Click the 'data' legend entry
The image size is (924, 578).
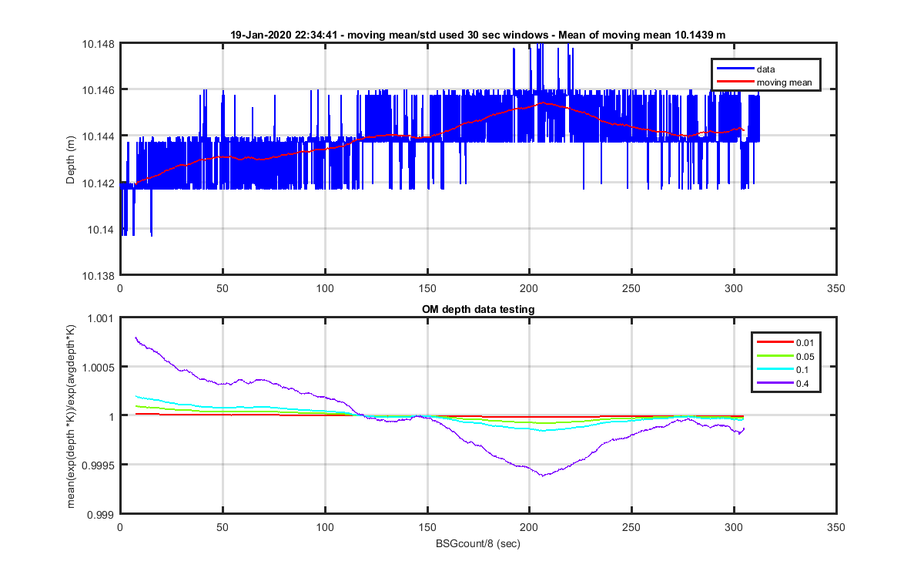[x=765, y=69]
